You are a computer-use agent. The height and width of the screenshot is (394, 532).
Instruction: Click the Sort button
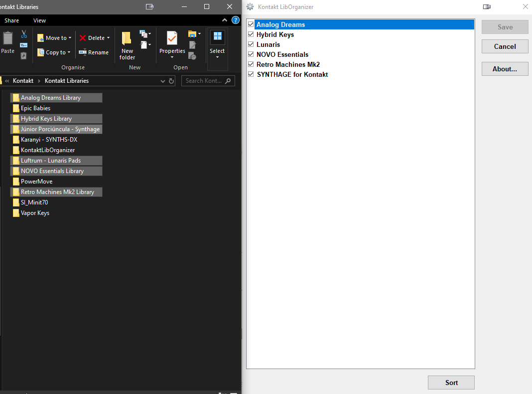tap(451, 383)
